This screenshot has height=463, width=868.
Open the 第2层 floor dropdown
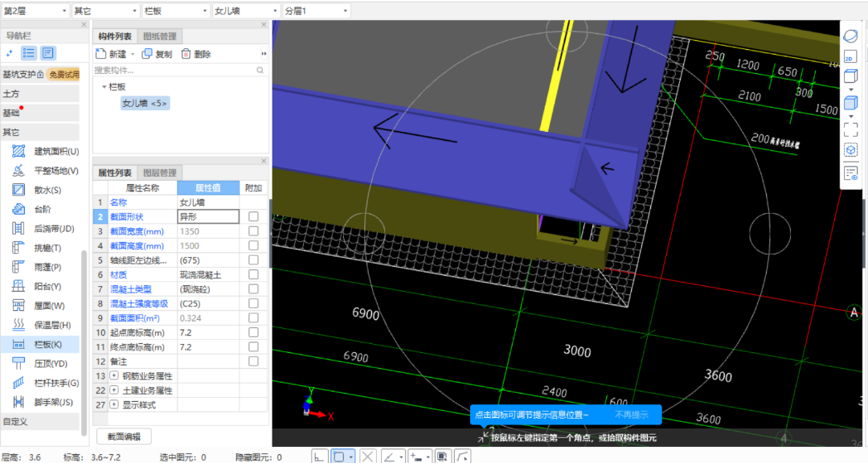(35, 10)
